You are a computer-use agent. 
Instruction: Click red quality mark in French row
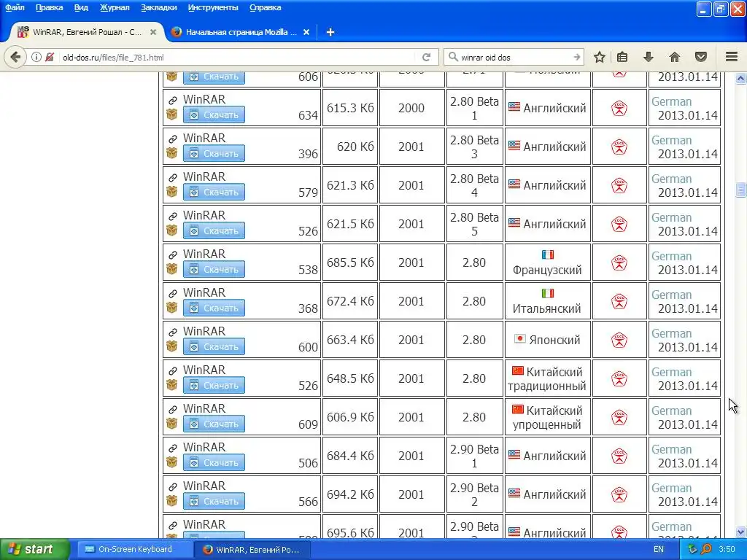pyautogui.click(x=619, y=262)
